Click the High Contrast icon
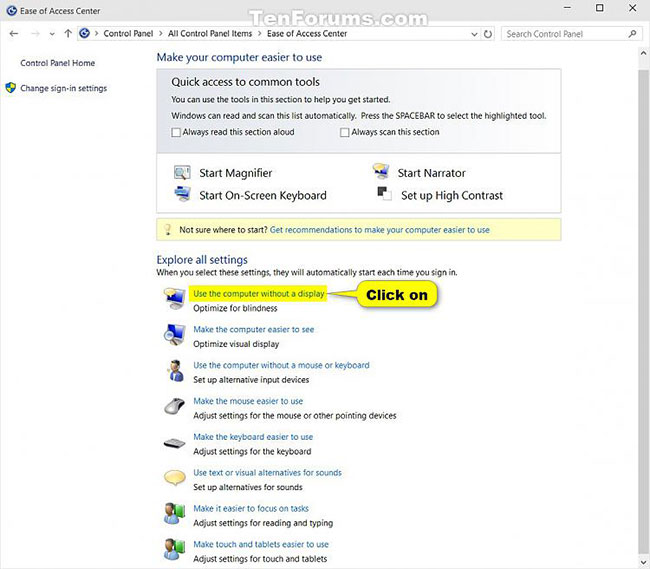The height and width of the screenshot is (569, 650). (384, 194)
